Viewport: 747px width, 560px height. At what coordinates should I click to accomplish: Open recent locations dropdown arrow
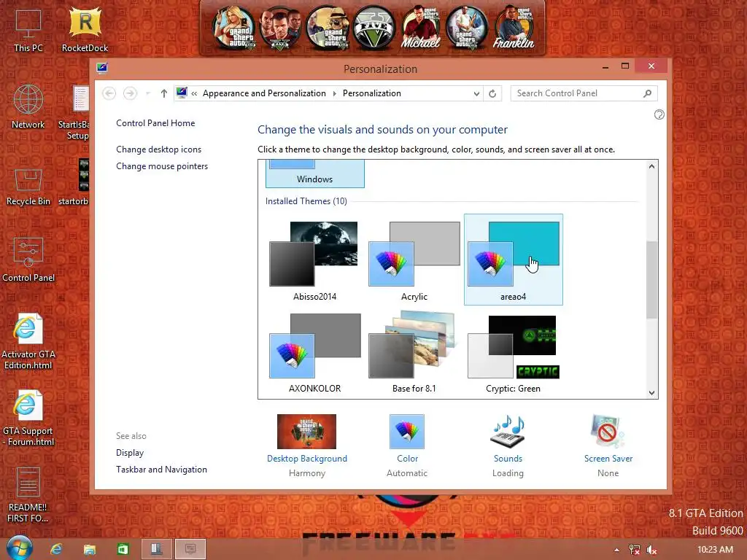click(147, 93)
